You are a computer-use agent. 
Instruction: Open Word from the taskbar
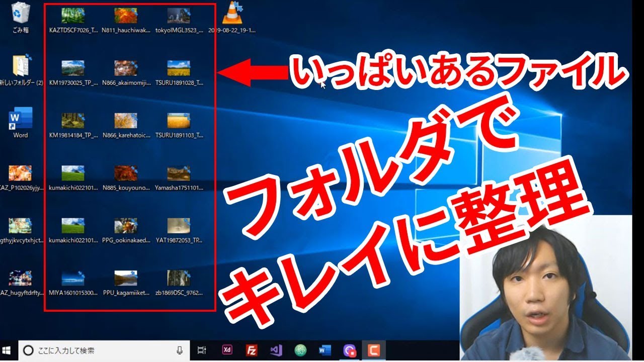[325, 350]
